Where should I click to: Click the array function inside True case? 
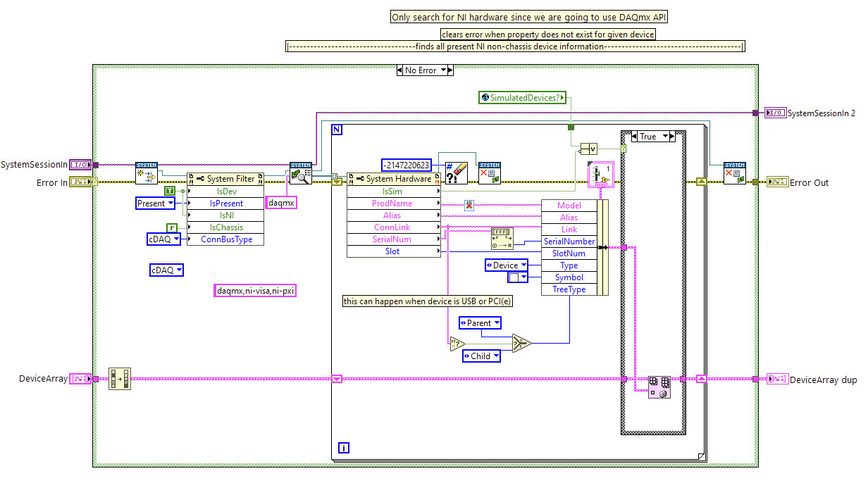point(659,387)
